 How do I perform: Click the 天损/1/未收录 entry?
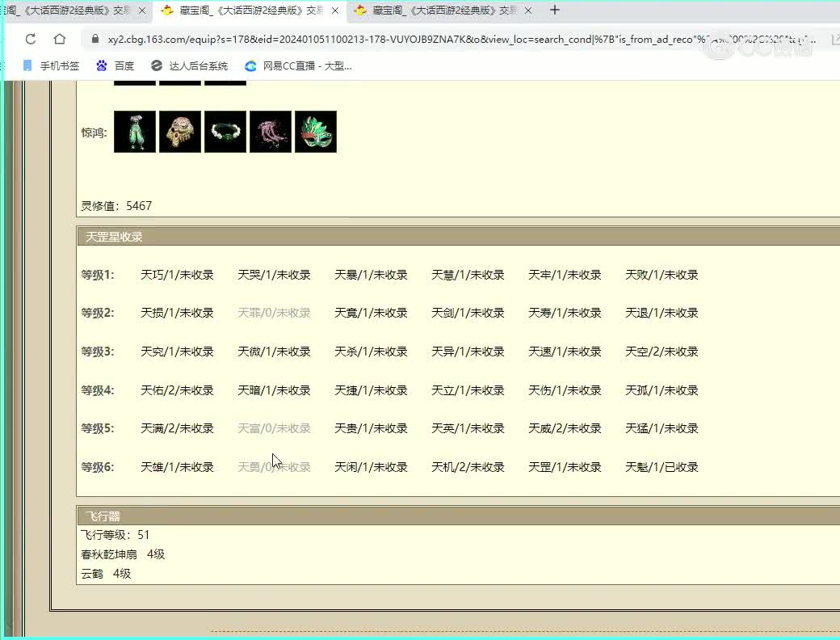pos(177,313)
